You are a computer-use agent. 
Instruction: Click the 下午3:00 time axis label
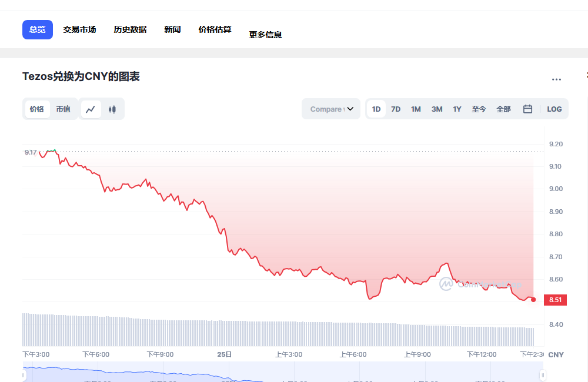[36, 354]
